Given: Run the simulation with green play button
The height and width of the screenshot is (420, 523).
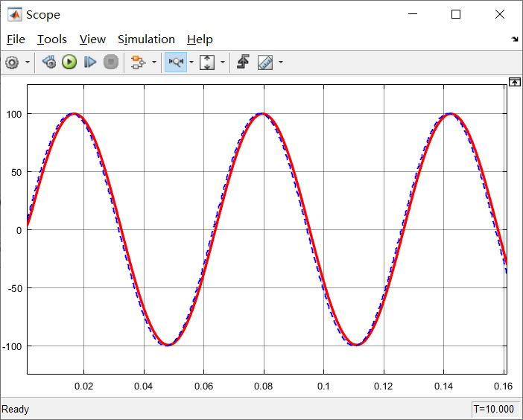Looking at the screenshot, I should [x=69, y=62].
